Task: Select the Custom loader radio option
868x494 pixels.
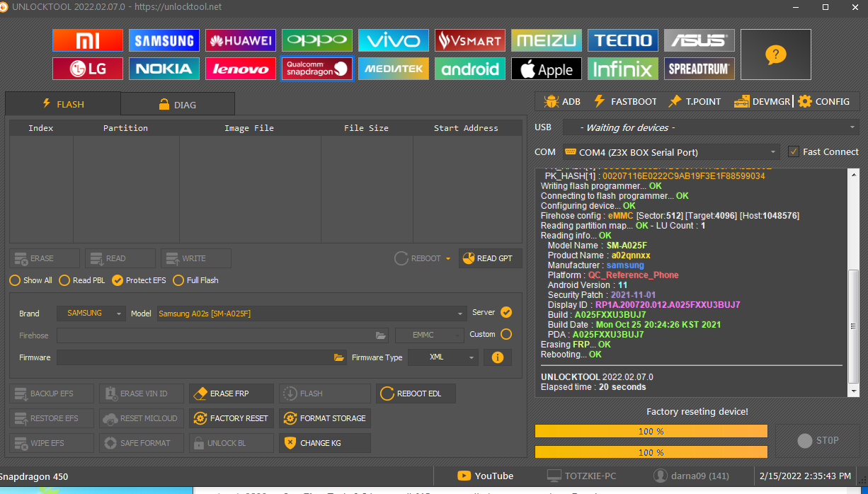Action: point(506,334)
